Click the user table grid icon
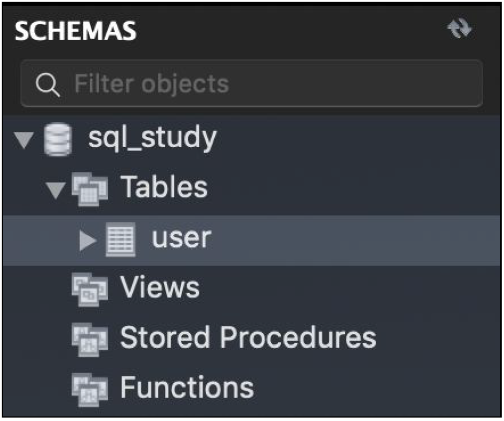Image resolution: width=504 pixels, height=421 pixels. 120,239
